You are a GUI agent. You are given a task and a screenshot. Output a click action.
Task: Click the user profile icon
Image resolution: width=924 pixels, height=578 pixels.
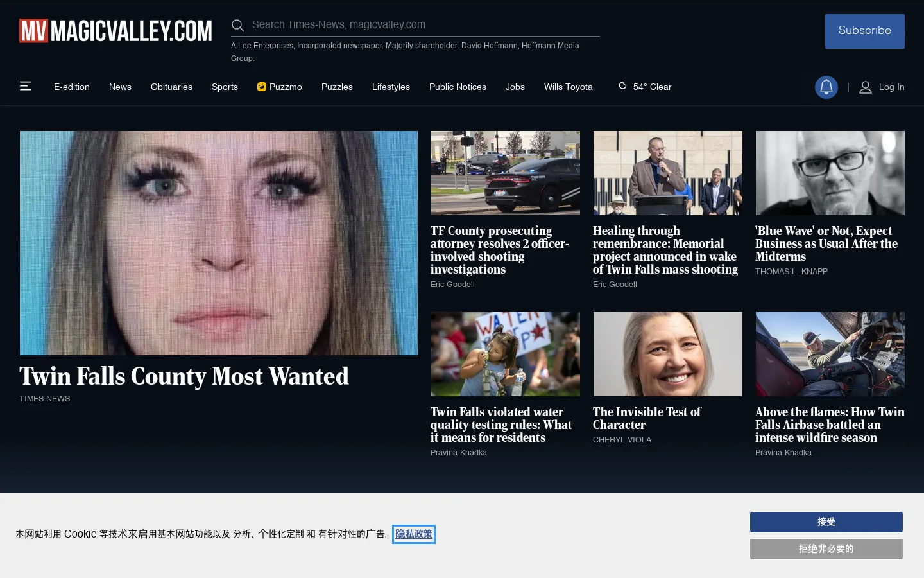pos(866,87)
